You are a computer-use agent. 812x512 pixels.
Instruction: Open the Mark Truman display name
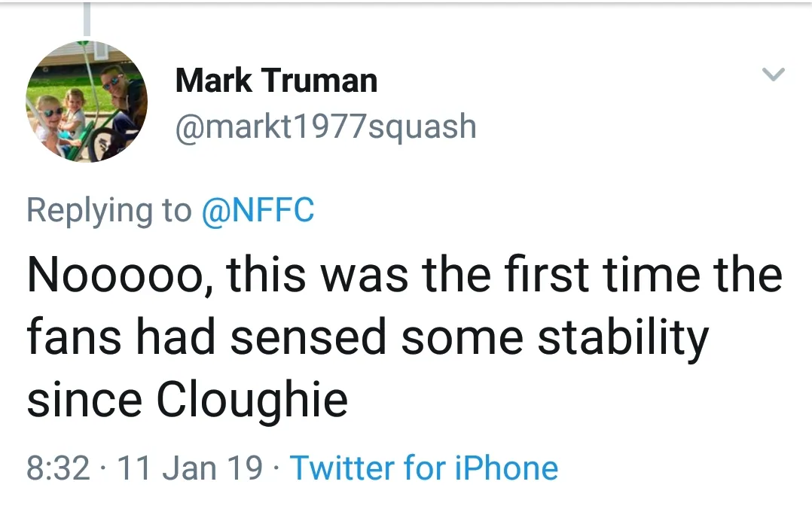pyautogui.click(x=276, y=81)
